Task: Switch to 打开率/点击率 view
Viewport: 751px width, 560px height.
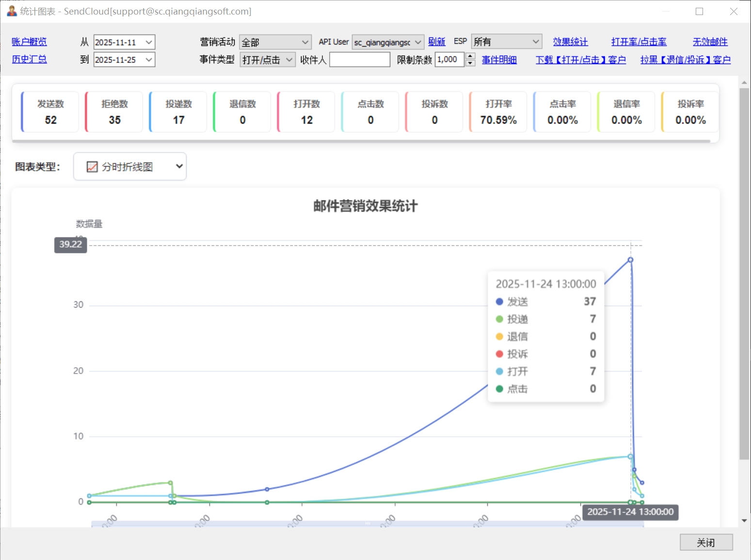Action: [x=639, y=42]
